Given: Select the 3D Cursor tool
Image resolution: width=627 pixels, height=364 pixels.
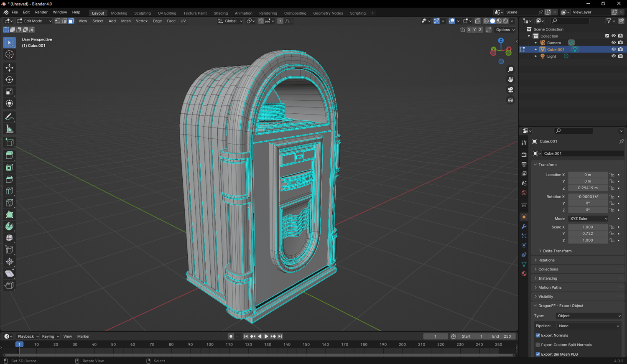Looking at the screenshot, I should click(x=9, y=55).
